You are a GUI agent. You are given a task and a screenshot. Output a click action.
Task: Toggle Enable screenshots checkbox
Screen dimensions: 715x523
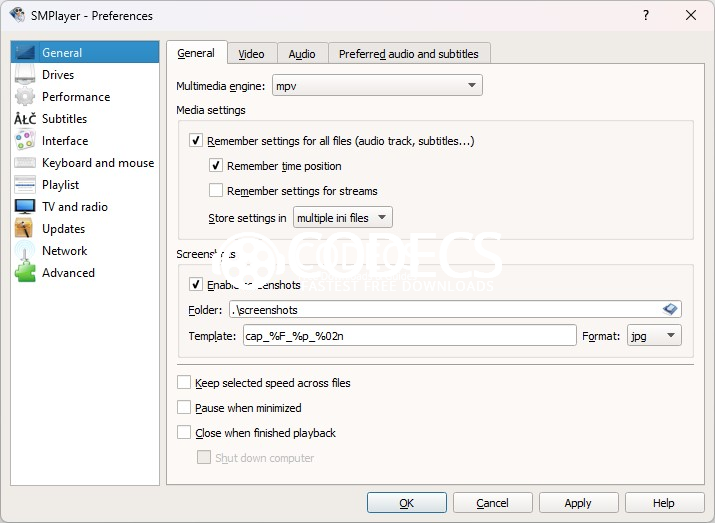tap(196, 284)
